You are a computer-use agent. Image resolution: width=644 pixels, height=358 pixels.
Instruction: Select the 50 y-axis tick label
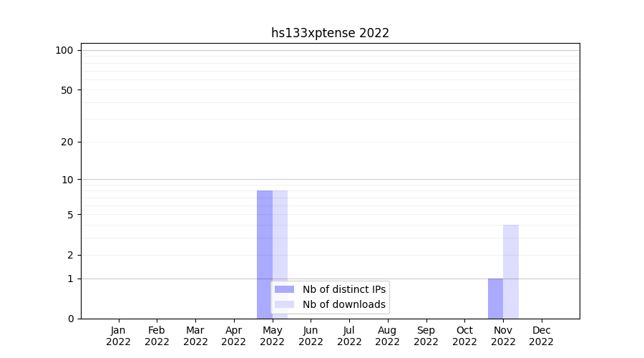tap(67, 90)
